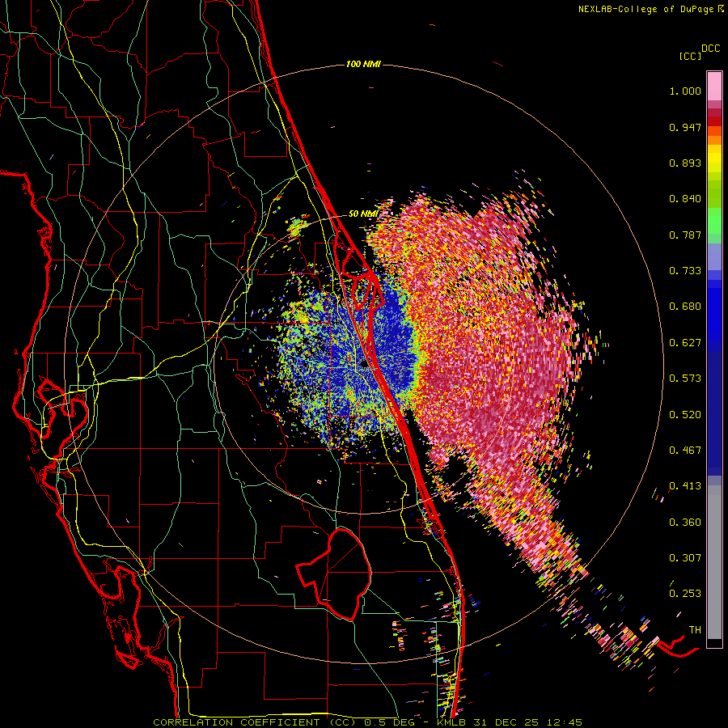Click the 50 NMI range ring label
Image resolution: width=728 pixels, height=728 pixels.
pos(363,214)
